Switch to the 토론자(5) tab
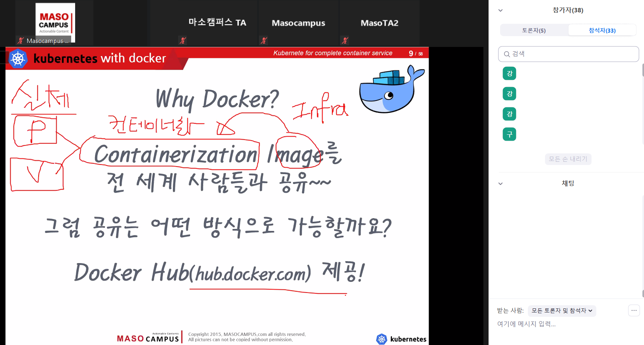This screenshot has height=345, width=644. click(533, 30)
